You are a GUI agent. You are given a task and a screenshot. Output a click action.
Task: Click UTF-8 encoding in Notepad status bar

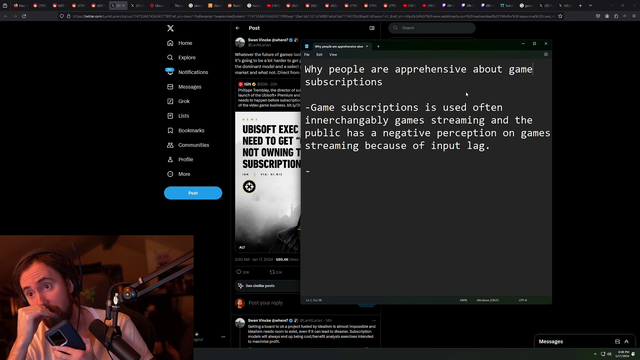click(522, 300)
